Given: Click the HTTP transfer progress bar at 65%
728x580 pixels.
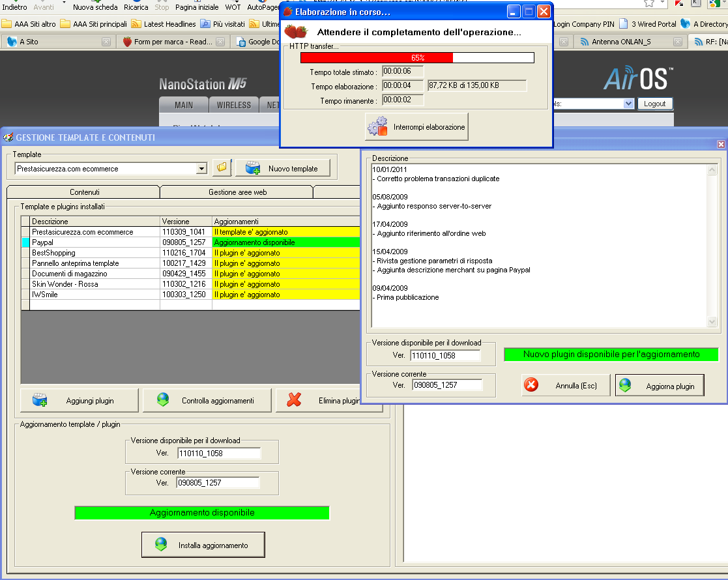Looking at the screenshot, I should 417,57.
